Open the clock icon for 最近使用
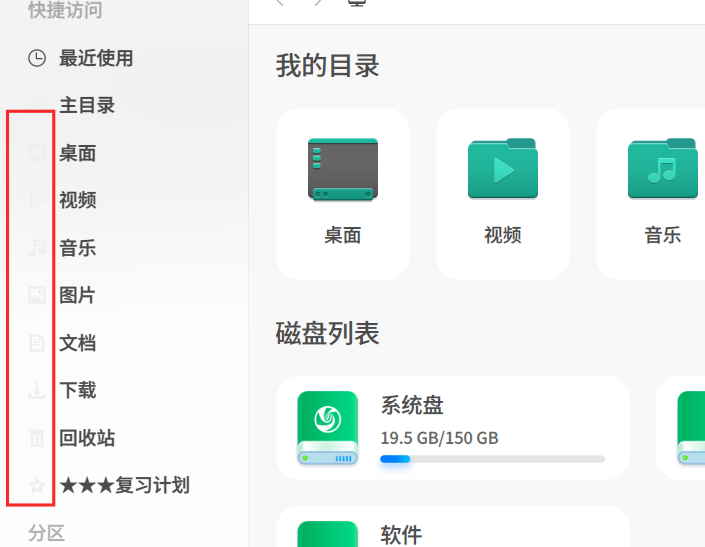 point(37,58)
